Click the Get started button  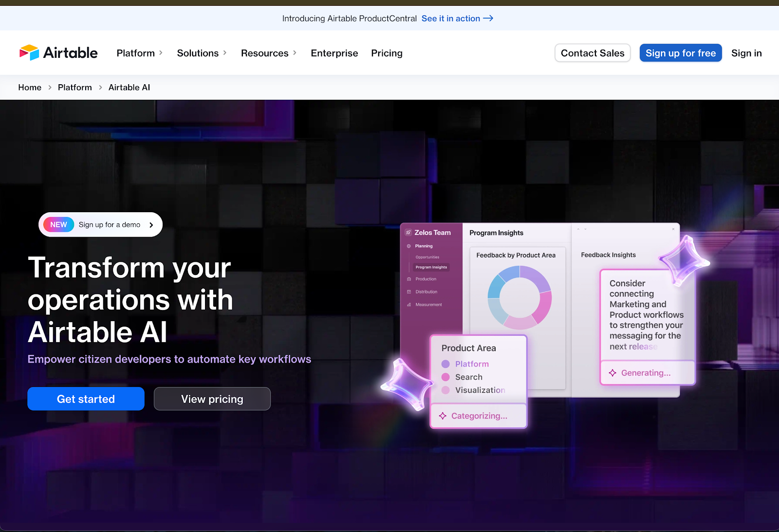86,399
